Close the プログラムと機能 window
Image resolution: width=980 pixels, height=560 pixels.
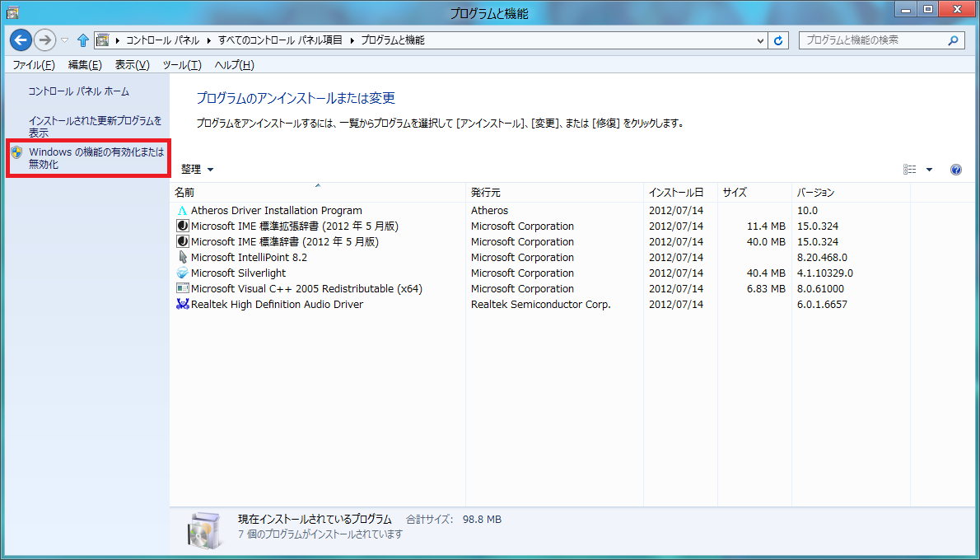tap(958, 9)
